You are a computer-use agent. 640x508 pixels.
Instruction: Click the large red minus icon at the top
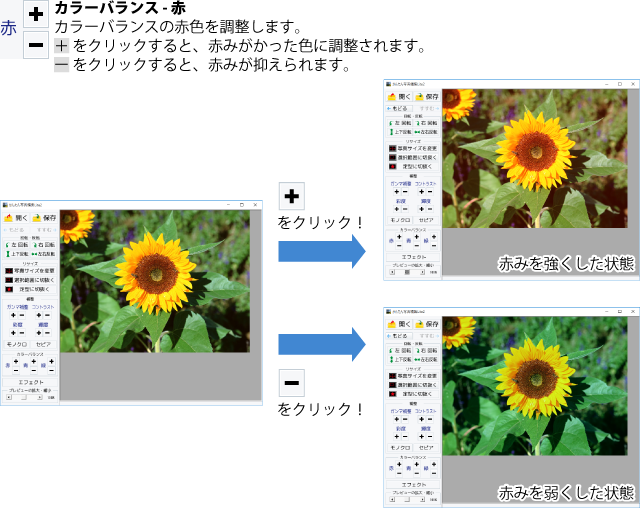[x=35, y=44]
